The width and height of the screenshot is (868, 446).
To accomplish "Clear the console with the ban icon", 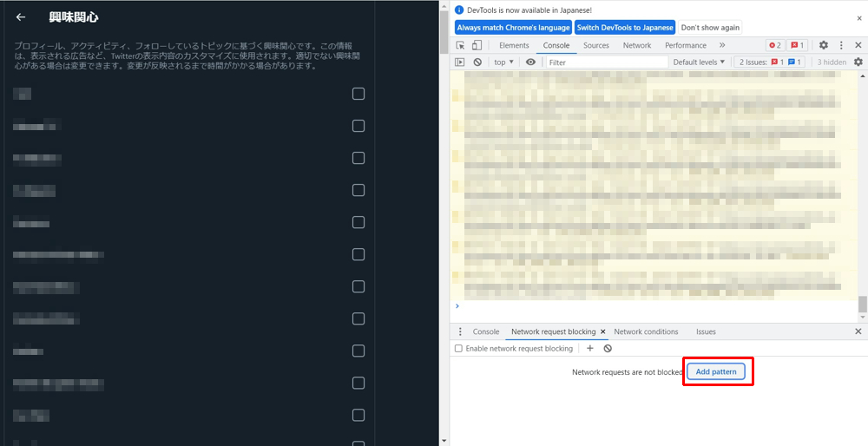I will pos(477,62).
